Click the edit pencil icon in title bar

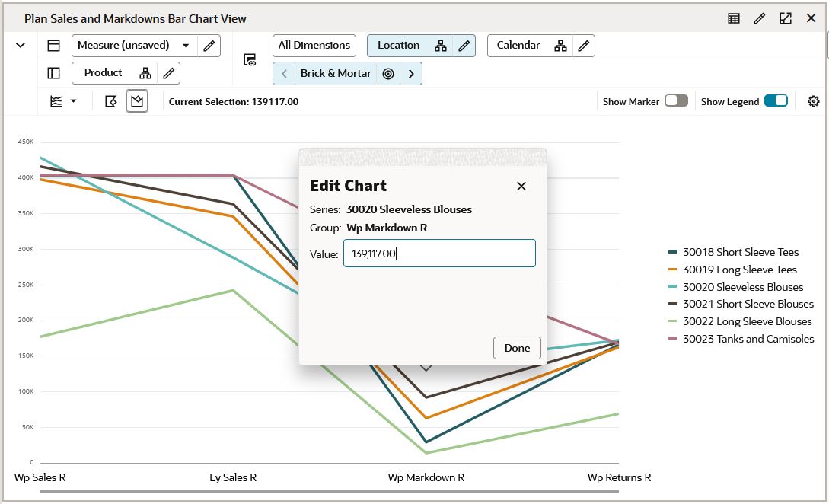point(759,18)
